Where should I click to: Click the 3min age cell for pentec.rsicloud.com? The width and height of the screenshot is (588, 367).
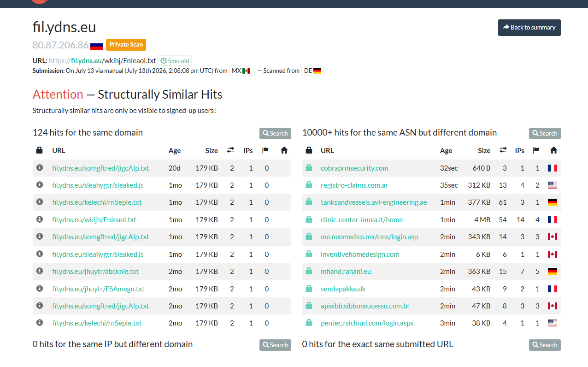(447, 323)
